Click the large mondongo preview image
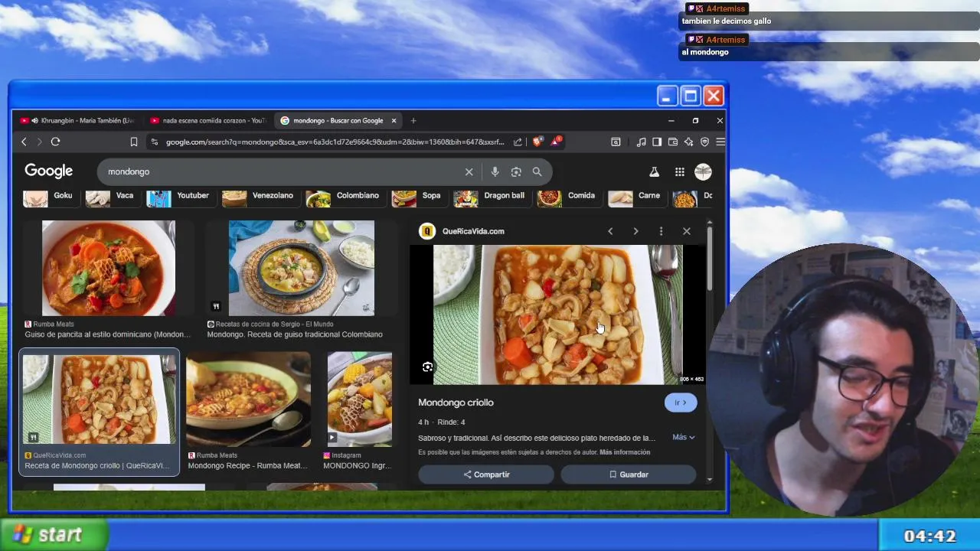Screen dimensions: 980x551 (x=557, y=315)
